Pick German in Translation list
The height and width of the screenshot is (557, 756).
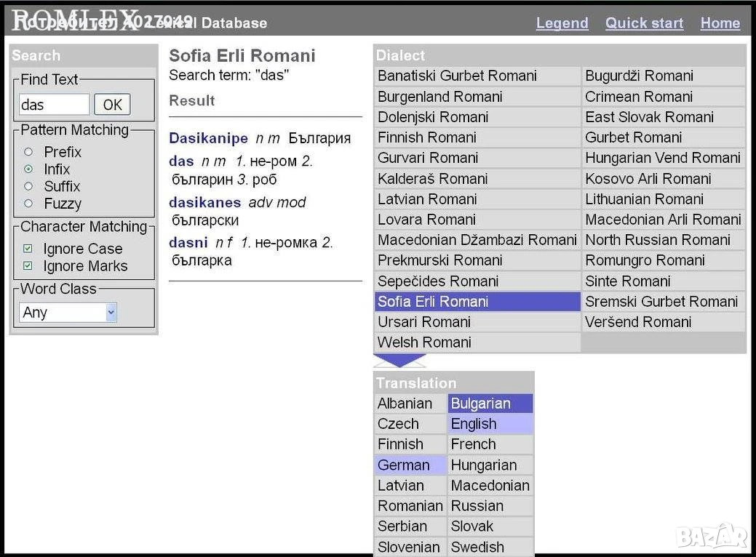point(411,465)
